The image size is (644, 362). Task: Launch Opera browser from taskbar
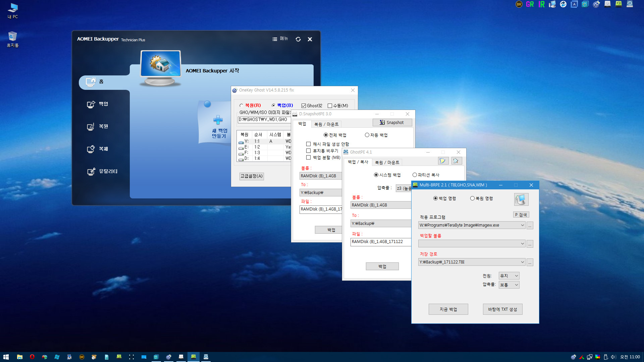(x=32, y=357)
